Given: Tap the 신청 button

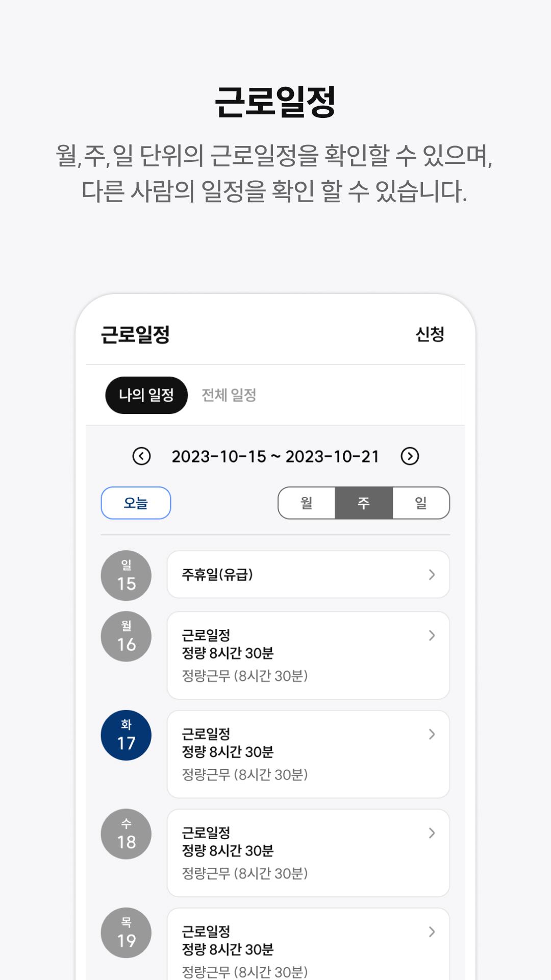Looking at the screenshot, I should 430,334.
